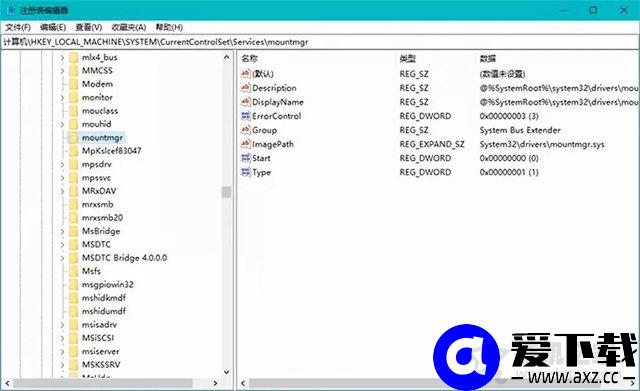This screenshot has width=640, height=391.
Task: Click the mlx4_bus folder icon
Action: (73, 58)
